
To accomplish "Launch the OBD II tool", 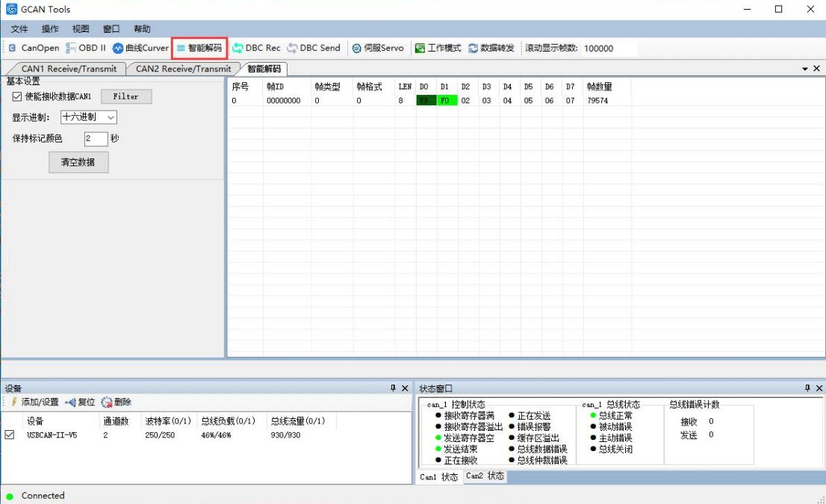I will [x=86, y=48].
